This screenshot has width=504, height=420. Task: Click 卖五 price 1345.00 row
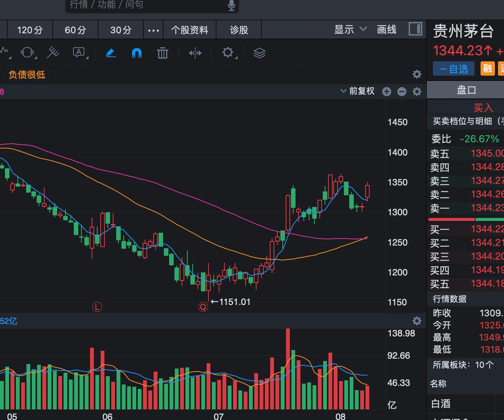point(466,153)
